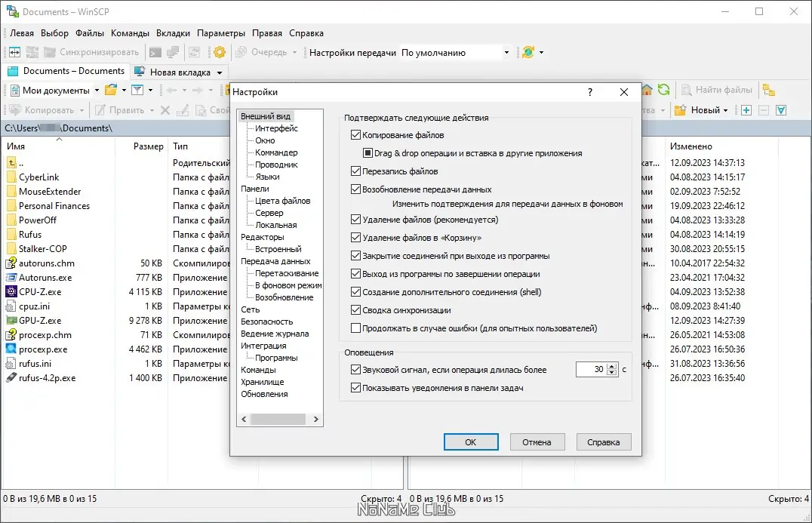The height and width of the screenshot is (523, 812).
Task: Click the home directory house icon
Action: click(647, 90)
